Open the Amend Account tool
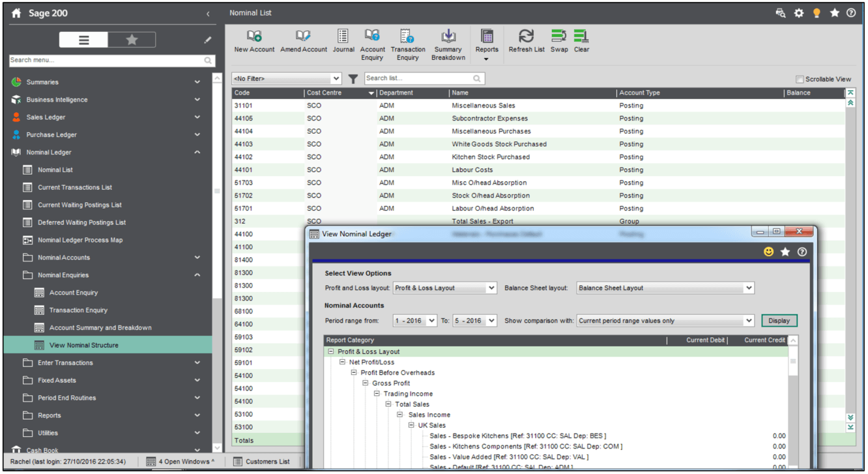Viewport: 868px width, 474px height. (304, 41)
